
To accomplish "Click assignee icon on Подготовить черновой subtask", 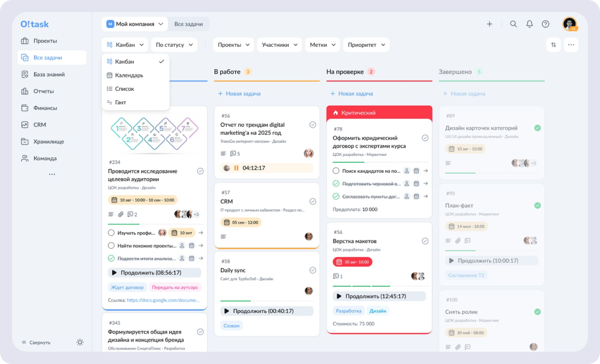I will tap(407, 183).
